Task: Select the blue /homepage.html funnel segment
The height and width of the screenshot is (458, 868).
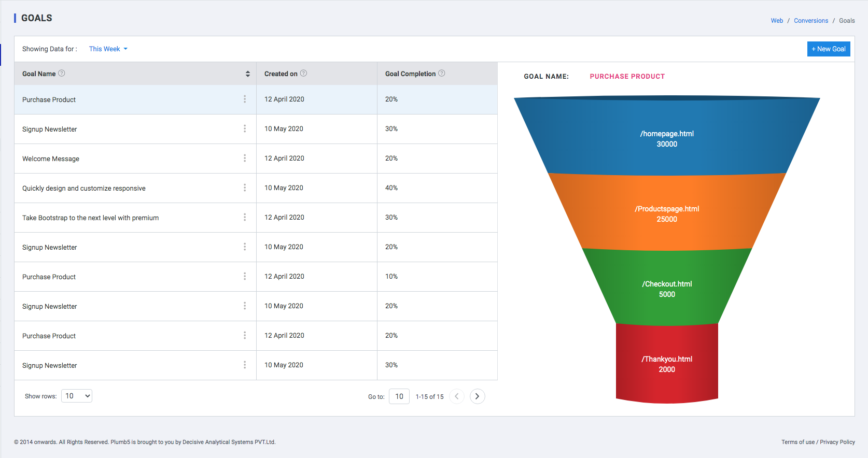Action: (667, 136)
